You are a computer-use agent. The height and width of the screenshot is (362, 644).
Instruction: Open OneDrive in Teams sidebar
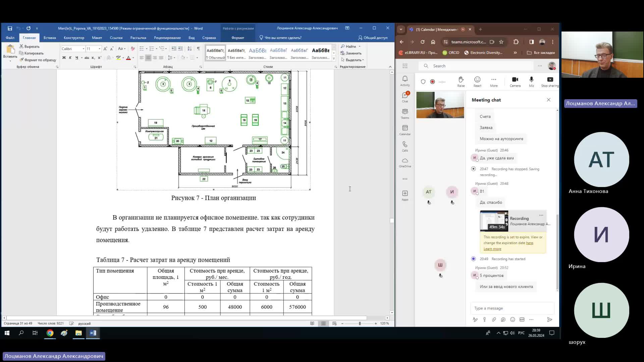(405, 163)
